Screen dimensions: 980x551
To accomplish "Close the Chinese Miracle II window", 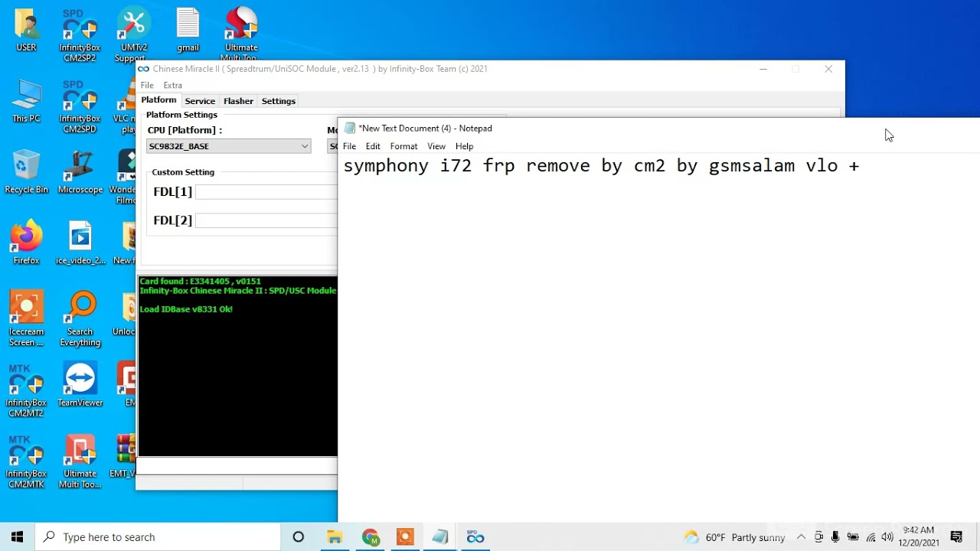I will point(828,69).
